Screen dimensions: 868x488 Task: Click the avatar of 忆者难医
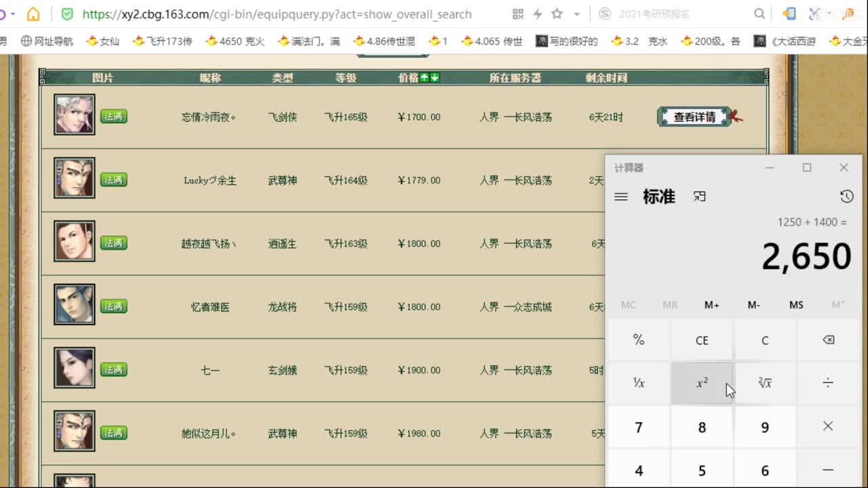(x=75, y=304)
